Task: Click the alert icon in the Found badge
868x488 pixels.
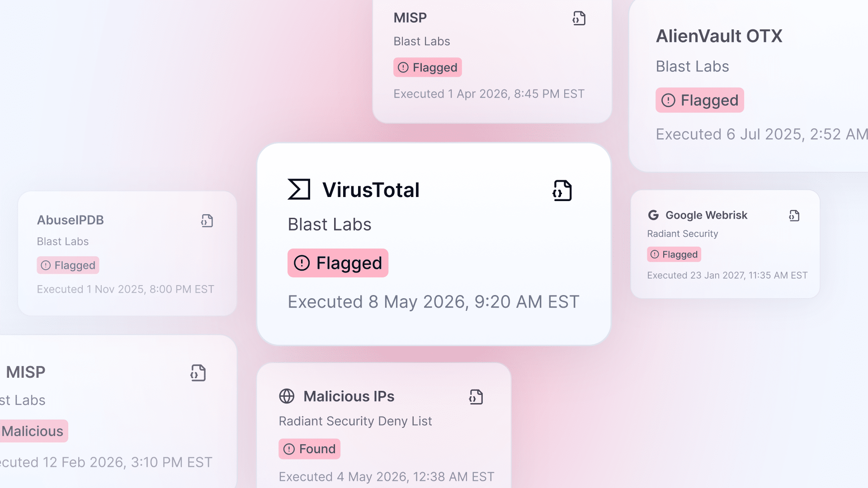Action: point(289,449)
